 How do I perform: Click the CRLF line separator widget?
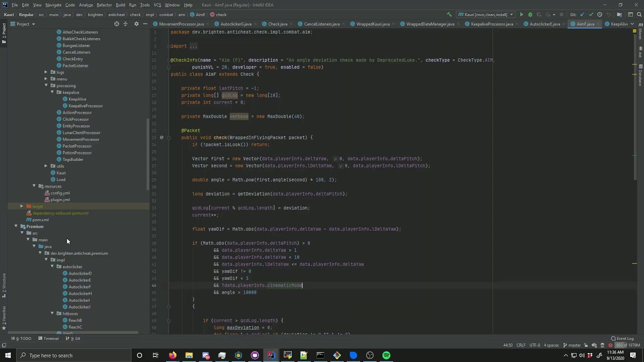coord(521,345)
